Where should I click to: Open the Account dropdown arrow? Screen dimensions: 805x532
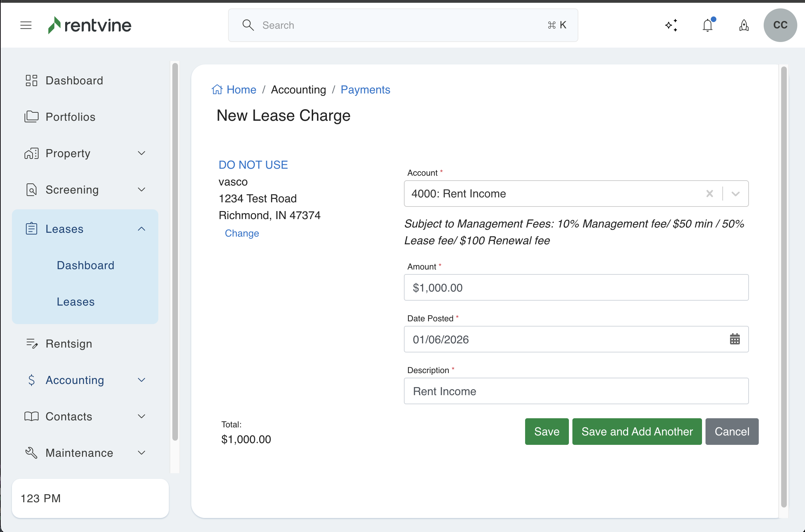point(736,194)
